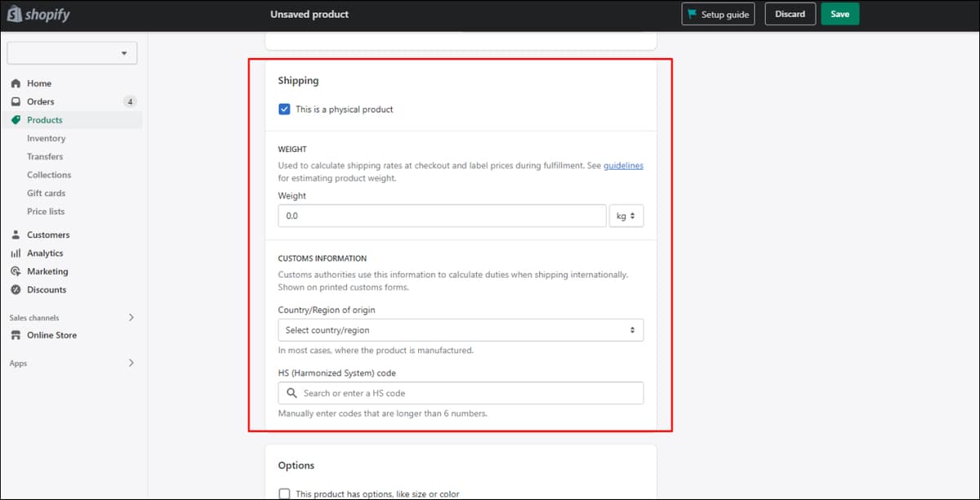Open Orders in sidebar

[41, 101]
